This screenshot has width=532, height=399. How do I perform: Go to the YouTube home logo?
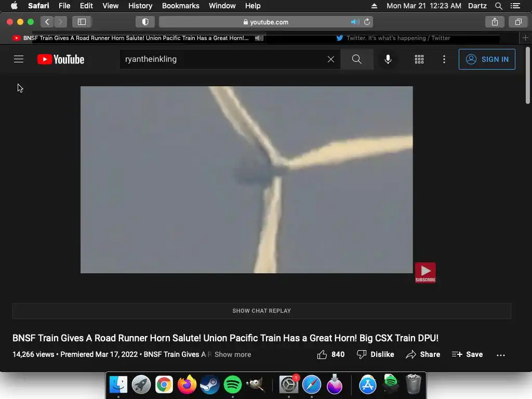coord(61,59)
